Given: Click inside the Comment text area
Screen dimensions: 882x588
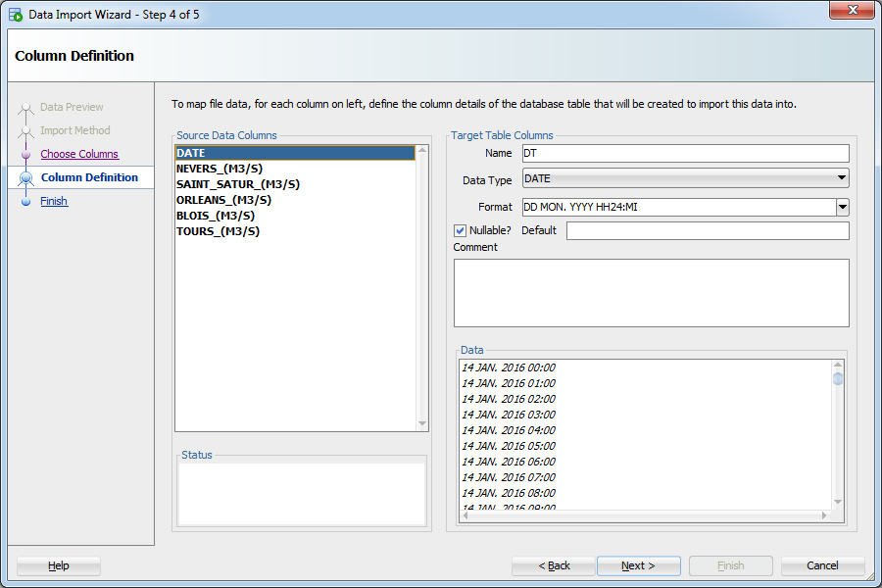Looking at the screenshot, I should coord(651,292).
